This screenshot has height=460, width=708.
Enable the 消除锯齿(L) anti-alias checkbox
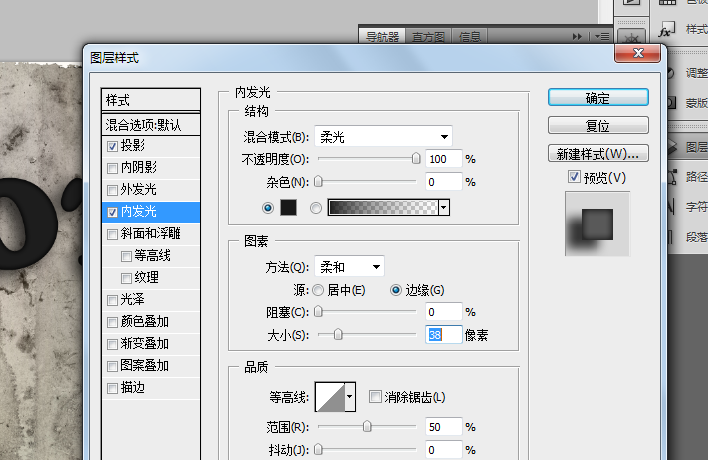375,397
